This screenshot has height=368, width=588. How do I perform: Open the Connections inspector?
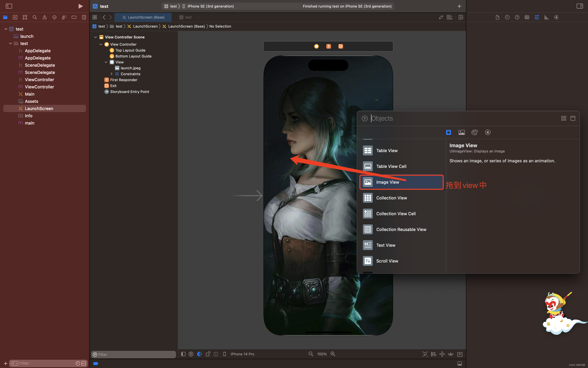pos(556,17)
